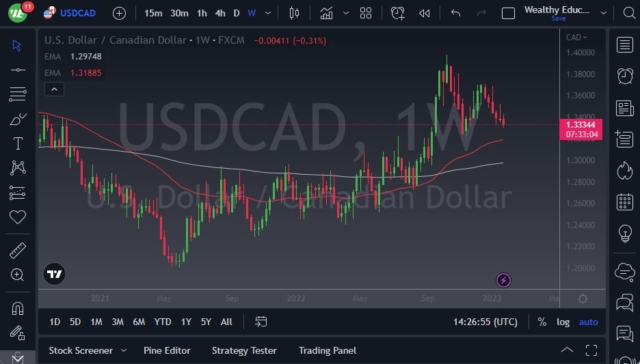Click the USDCAD symbol search
The height and width of the screenshot is (364, 640).
(x=77, y=13)
